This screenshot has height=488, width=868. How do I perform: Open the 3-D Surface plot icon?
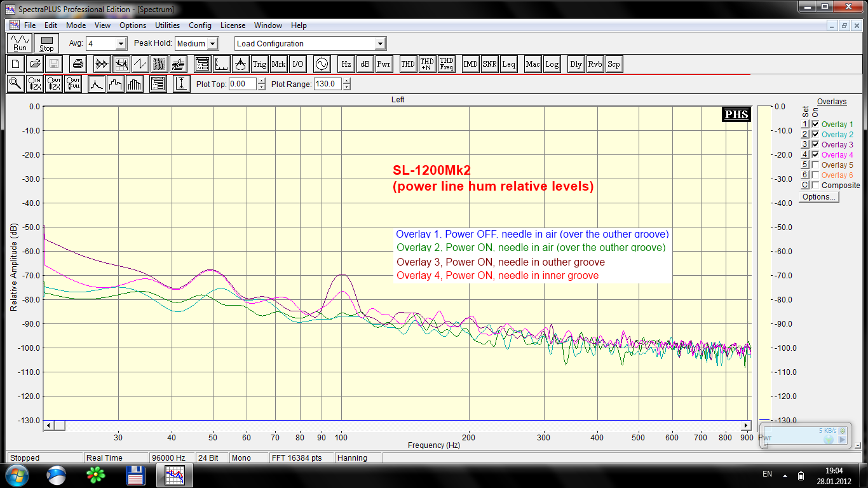click(x=178, y=64)
